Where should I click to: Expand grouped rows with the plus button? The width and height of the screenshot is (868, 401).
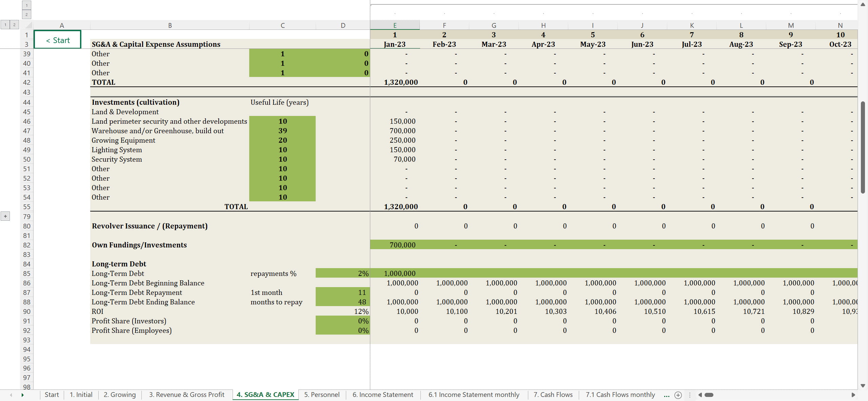[x=5, y=216]
